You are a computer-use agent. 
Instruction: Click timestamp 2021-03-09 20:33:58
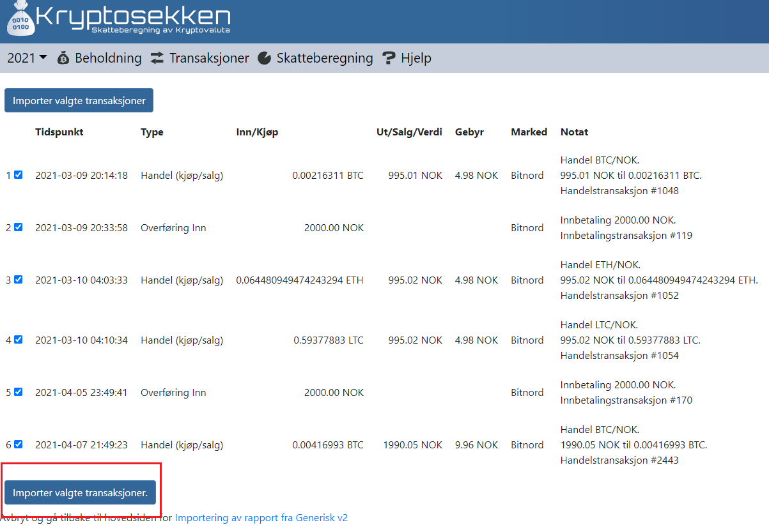(81, 228)
